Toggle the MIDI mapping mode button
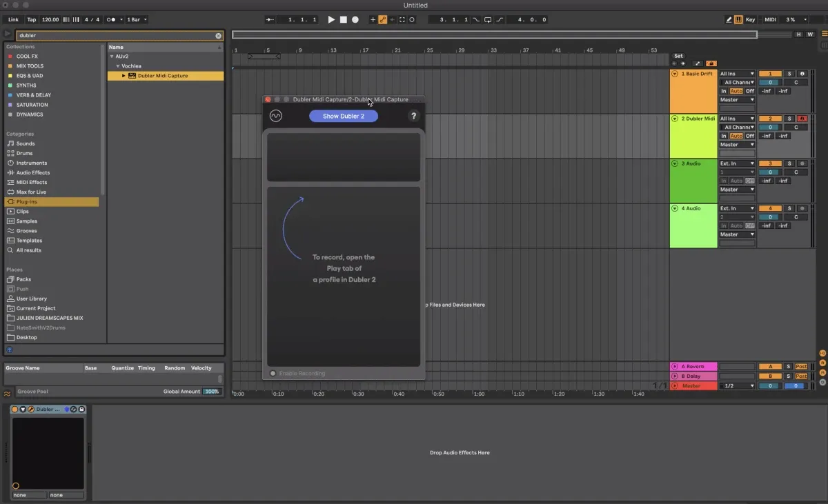 click(x=770, y=20)
